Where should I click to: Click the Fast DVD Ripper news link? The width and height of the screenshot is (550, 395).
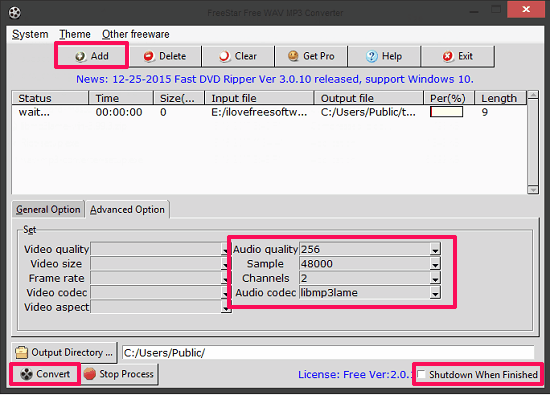point(275,79)
